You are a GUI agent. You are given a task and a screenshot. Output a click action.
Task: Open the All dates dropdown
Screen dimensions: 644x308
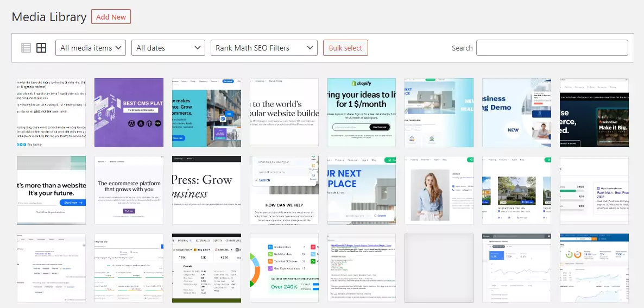click(x=168, y=48)
